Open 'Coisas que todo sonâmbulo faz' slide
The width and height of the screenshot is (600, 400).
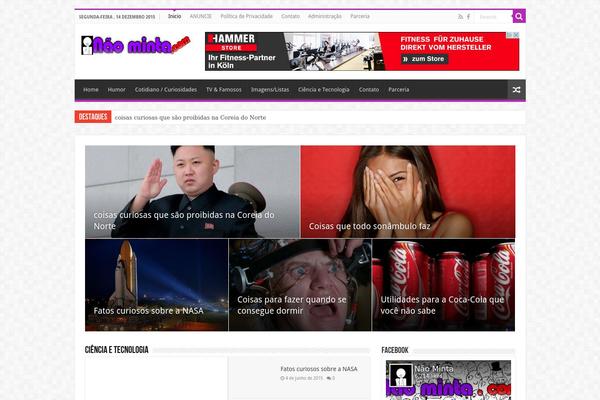(x=408, y=192)
